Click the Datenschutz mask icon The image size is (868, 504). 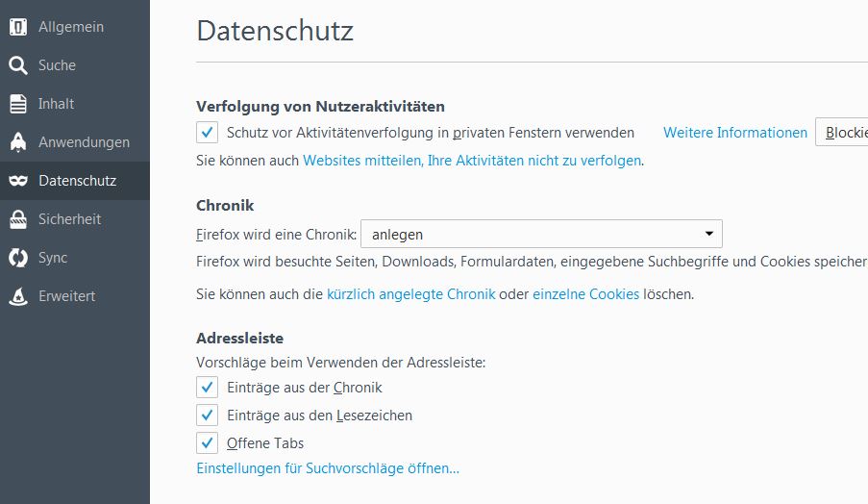[x=18, y=181]
